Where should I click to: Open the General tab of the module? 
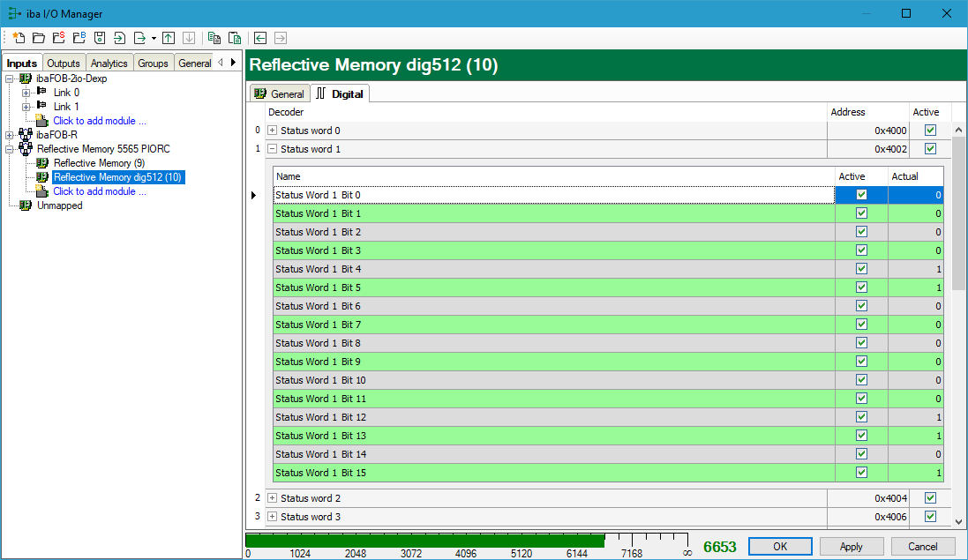(279, 93)
